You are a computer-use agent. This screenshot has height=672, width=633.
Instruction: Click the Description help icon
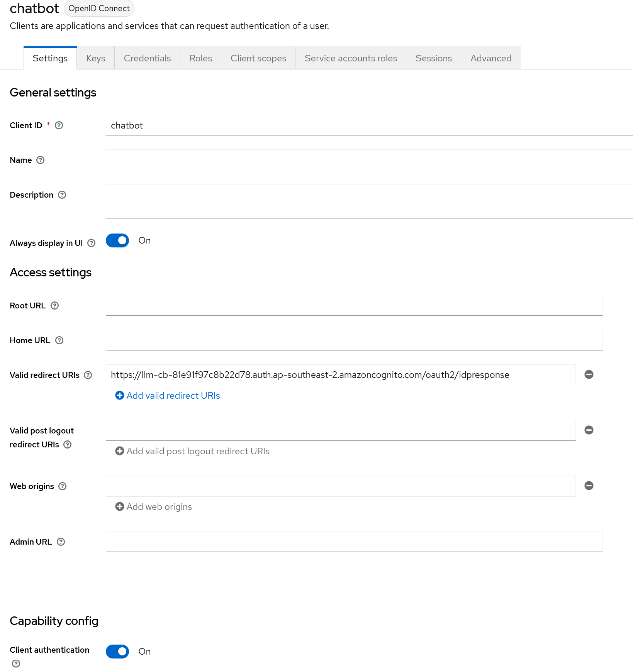pyautogui.click(x=62, y=195)
